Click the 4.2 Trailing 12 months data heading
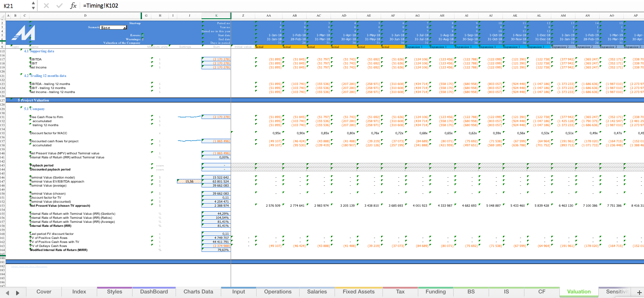 click(x=45, y=76)
